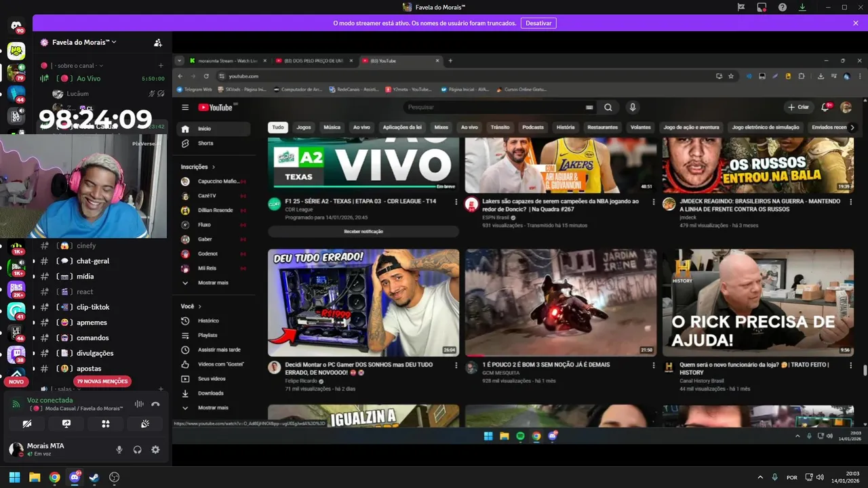Screen dimensions: 868x488
Task: Dismiss the streamer mode banner
Action: point(856,22)
